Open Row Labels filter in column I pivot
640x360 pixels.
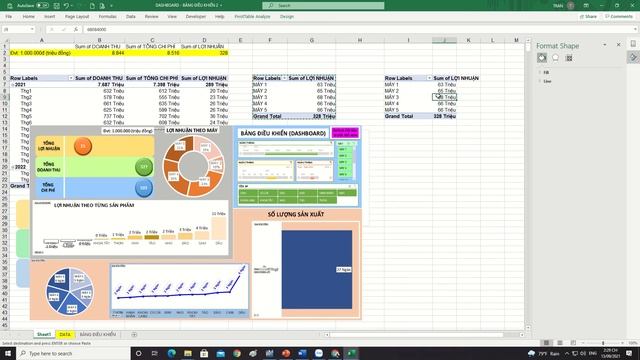[x=429, y=78]
